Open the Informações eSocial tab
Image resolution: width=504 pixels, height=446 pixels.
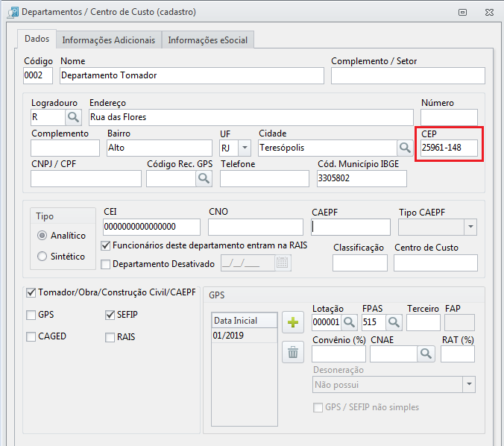pyautogui.click(x=208, y=40)
